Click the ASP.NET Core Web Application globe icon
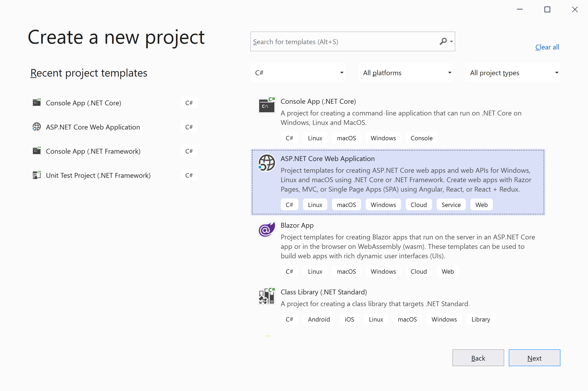 pyautogui.click(x=266, y=163)
